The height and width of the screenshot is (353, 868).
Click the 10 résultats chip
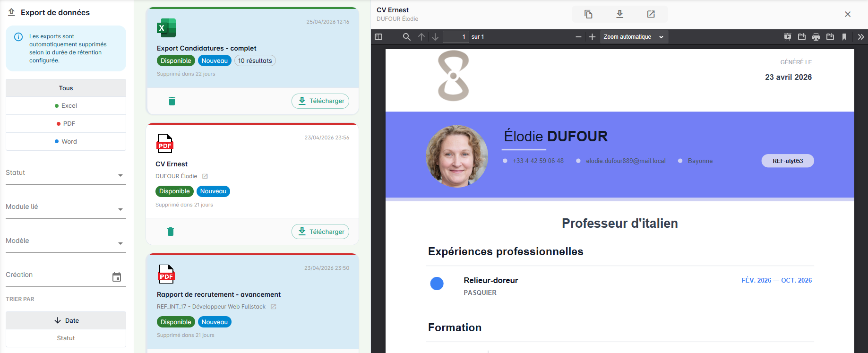pyautogui.click(x=255, y=60)
